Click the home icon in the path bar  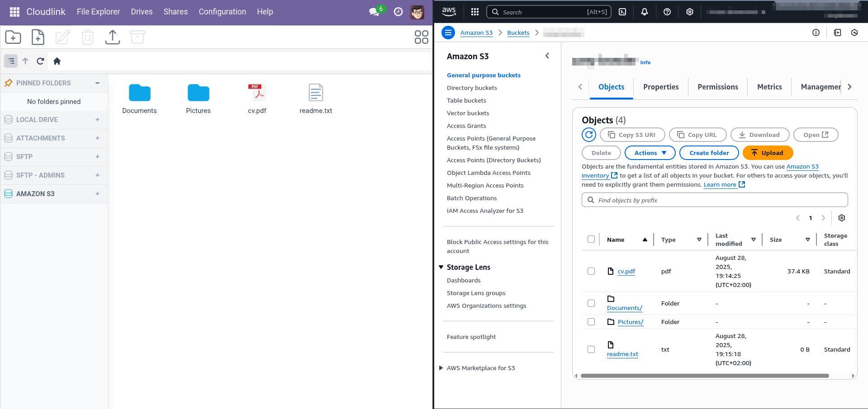[x=57, y=61]
